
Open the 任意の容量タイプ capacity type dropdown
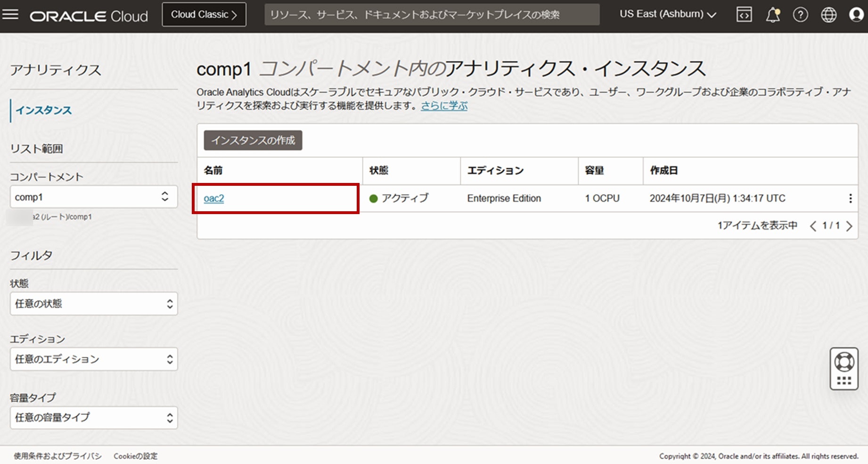94,418
